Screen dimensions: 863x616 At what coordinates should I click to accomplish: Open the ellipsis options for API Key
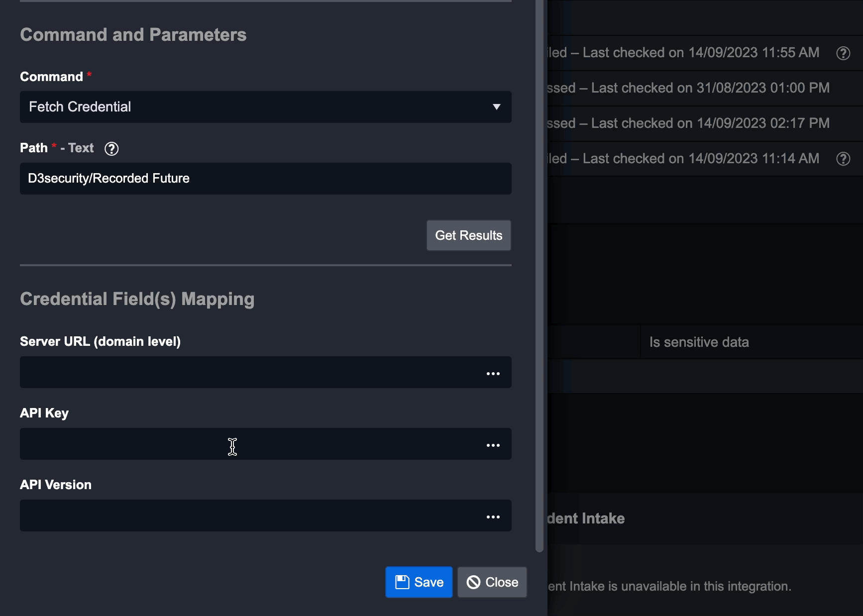pos(493,445)
